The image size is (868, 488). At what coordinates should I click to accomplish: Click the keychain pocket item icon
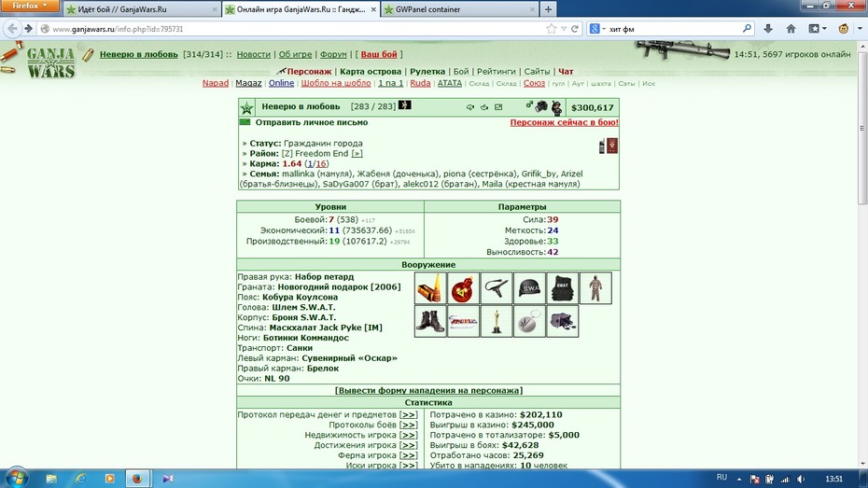click(529, 321)
